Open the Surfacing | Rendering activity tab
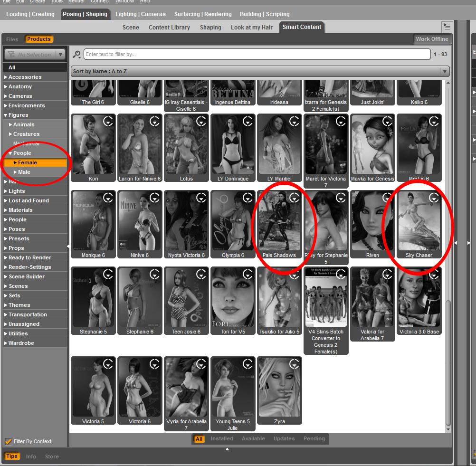This screenshot has width=476, height=466. [203, 14]
